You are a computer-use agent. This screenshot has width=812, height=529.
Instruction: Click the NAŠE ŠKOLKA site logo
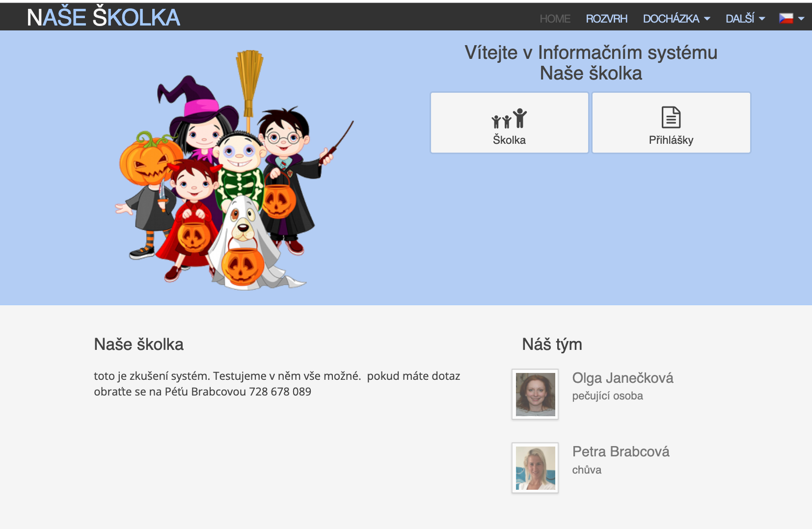[104, 17]
